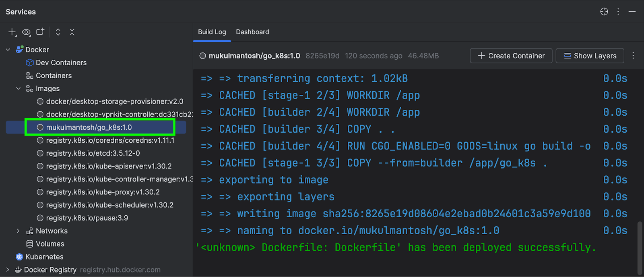Click the Add Service plus icon
The width and height of the screenshot is (644, 277).
click(x=12, y=32)
